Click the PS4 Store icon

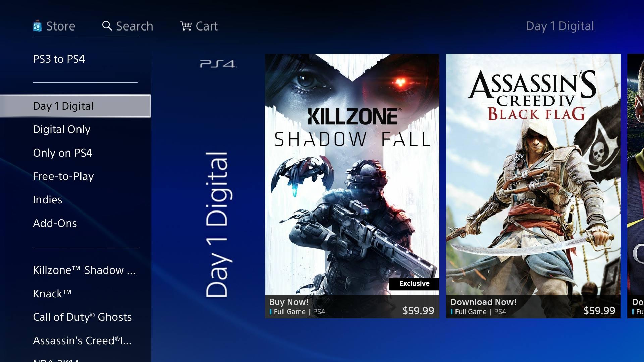click(x=37, y=25)
